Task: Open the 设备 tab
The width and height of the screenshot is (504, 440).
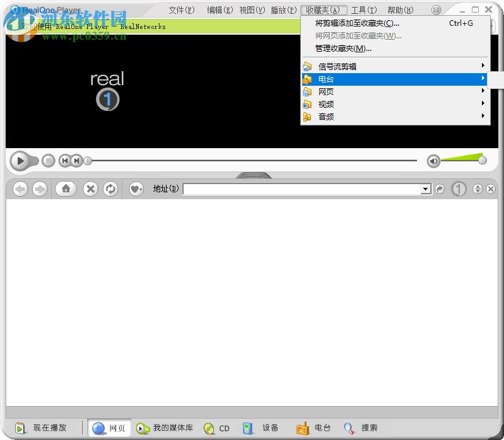Action: [x=261, y=428]
